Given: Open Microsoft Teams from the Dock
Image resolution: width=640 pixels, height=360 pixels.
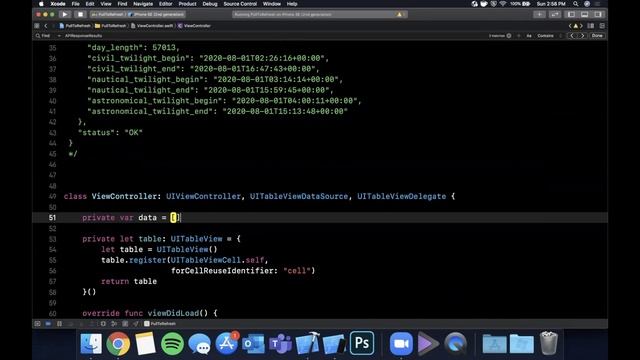Looking at the screenshot, I should coord(280,343).
